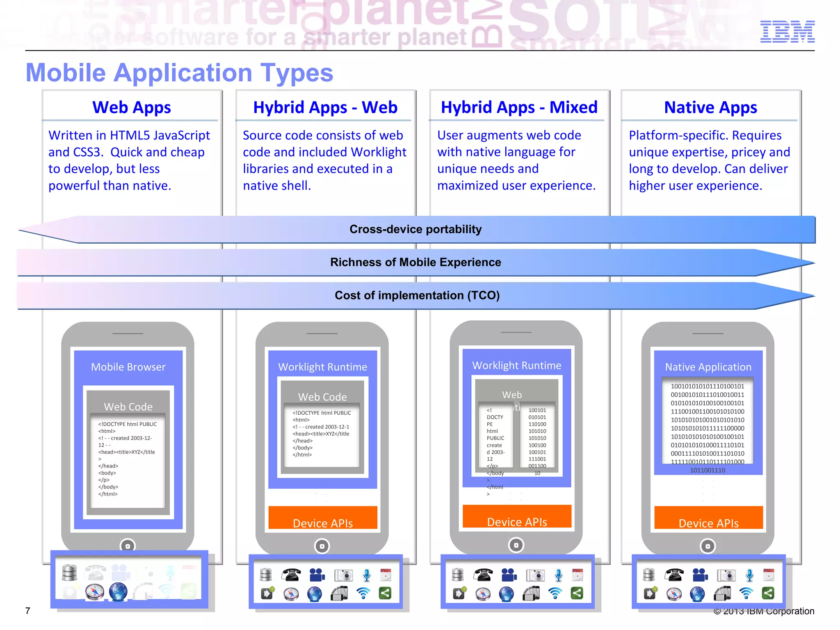Click the Hybrid Apps - Mixed column heading

point(519,107)
